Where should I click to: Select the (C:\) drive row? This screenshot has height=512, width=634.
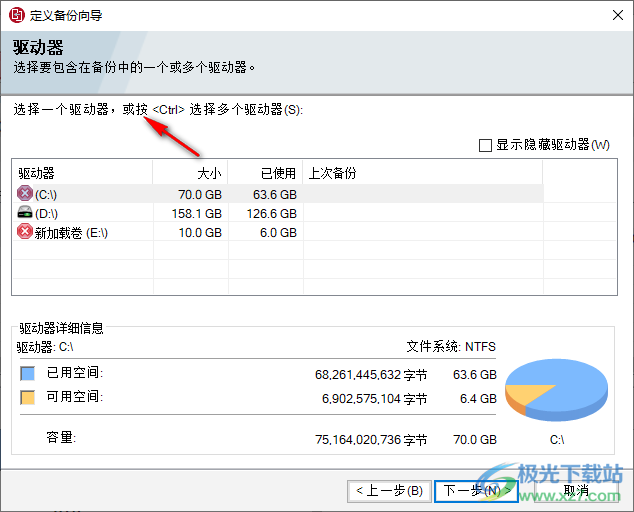(x=278, y=194)
